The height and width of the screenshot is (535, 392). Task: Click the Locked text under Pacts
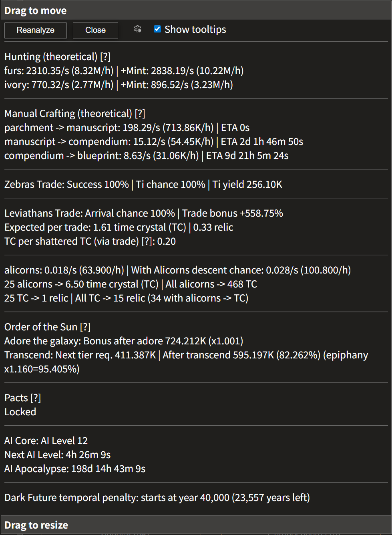tap(20, 412)
